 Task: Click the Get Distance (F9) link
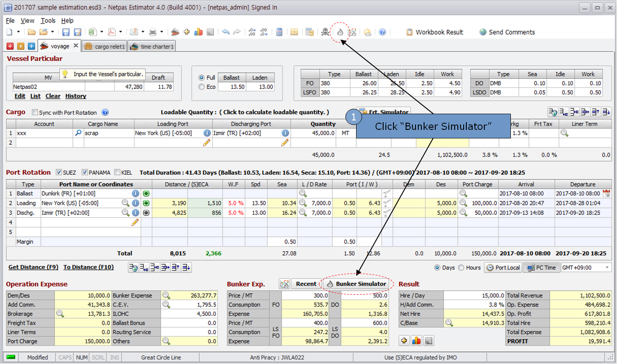point(33,267)
